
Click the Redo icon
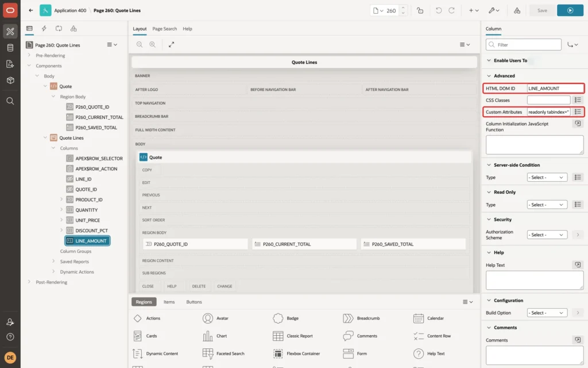[451, 10]
